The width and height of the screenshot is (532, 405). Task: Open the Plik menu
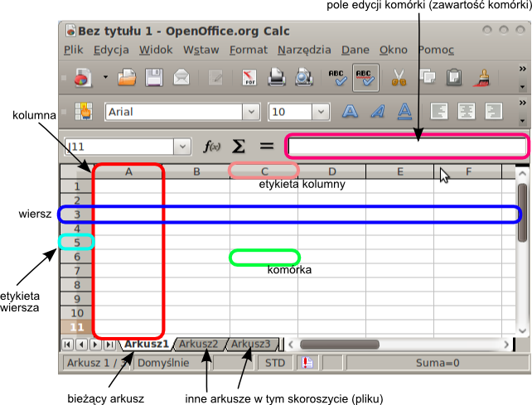pos(73,50)
